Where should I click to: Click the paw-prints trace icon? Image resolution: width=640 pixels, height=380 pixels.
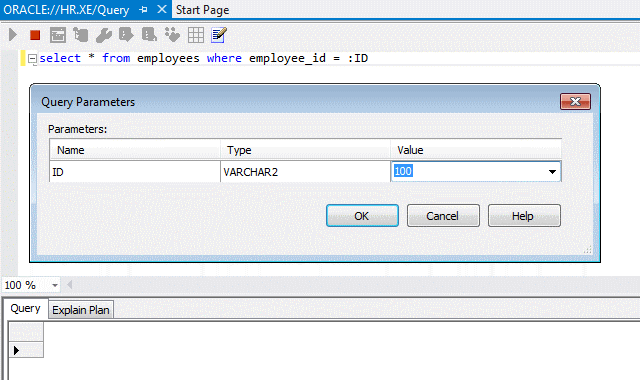172,35
